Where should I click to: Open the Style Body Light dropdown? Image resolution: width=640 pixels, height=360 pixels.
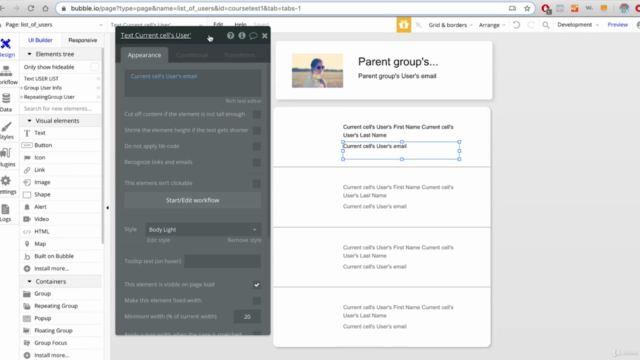point(203,229)
